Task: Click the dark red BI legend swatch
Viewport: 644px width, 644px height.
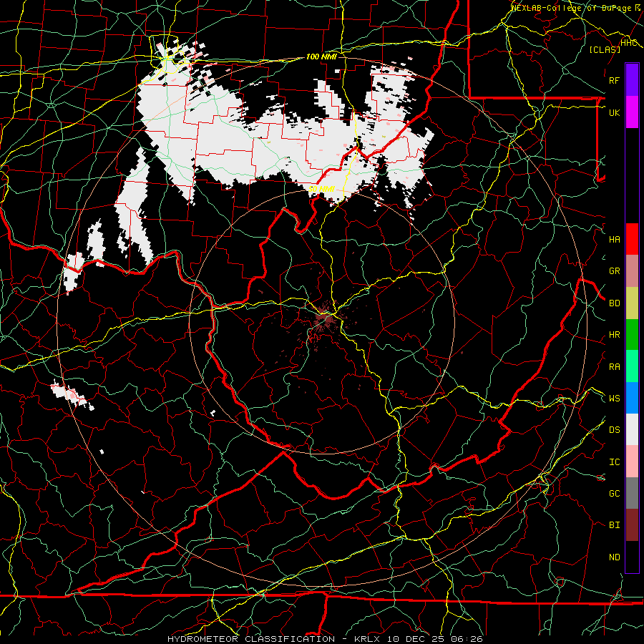Action: tap(632, 525)
